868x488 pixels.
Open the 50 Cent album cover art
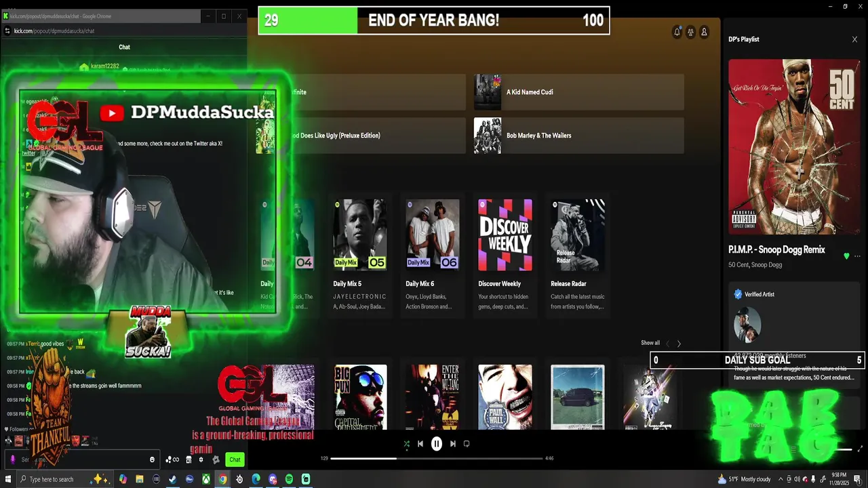(x=794, y=146)
